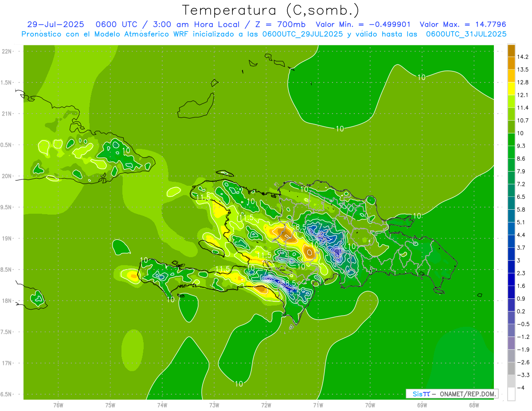Select the 'Valor Max. = 14.7796' value
The width and height of the screenshot is (532, 411).
(463, 24)
